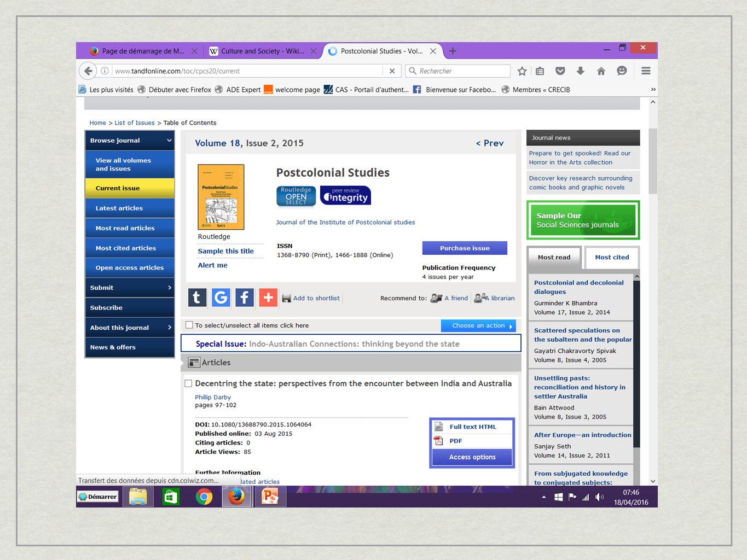Click Purchase issue button
The width and height of the screenshot is (747, 560).
(x=465, y=248)
